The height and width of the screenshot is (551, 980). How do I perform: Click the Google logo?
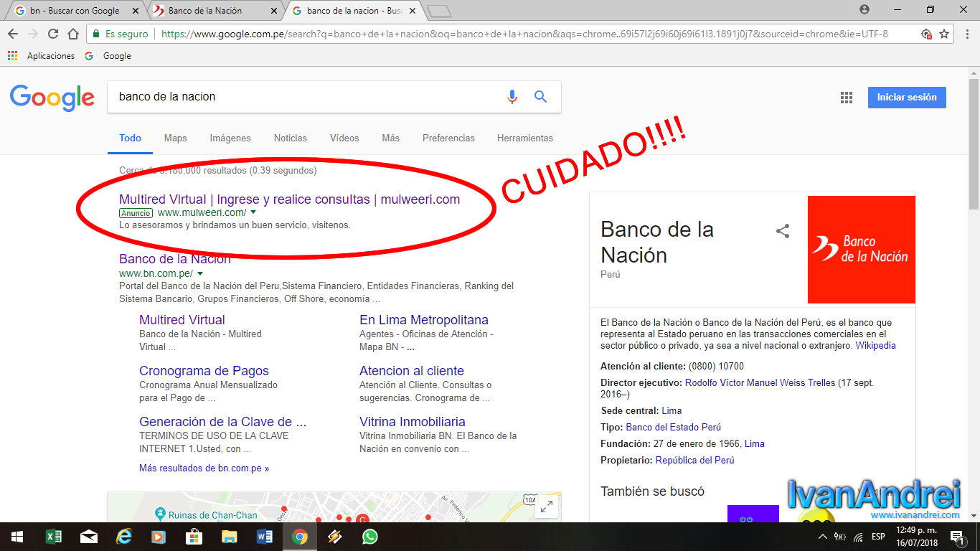(x=52, y=98)
